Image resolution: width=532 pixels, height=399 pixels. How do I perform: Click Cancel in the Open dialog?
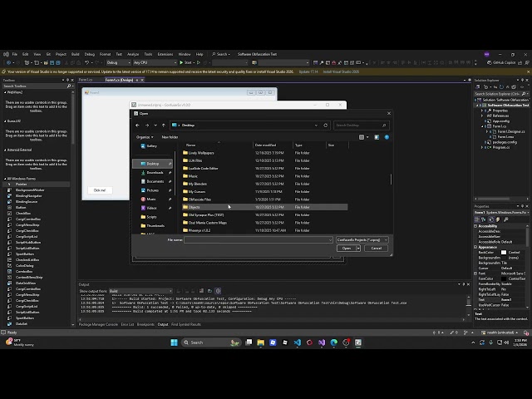tap(376, 249)
